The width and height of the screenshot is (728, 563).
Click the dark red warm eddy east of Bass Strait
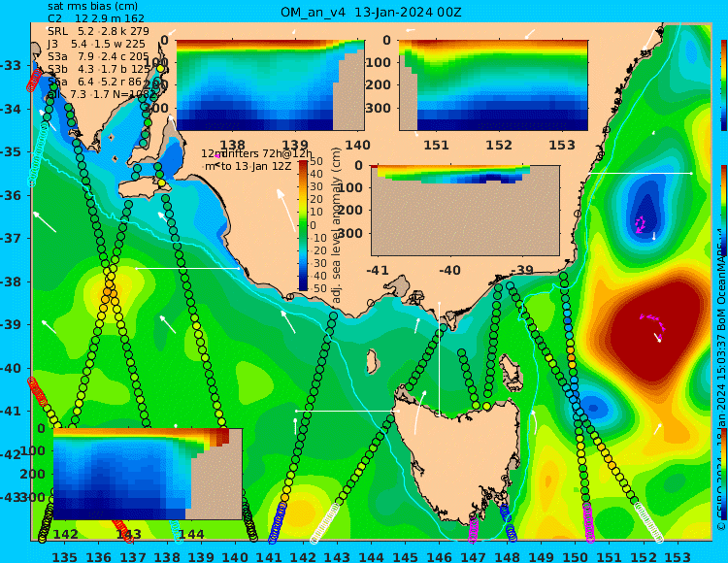[x=654, y=329]
